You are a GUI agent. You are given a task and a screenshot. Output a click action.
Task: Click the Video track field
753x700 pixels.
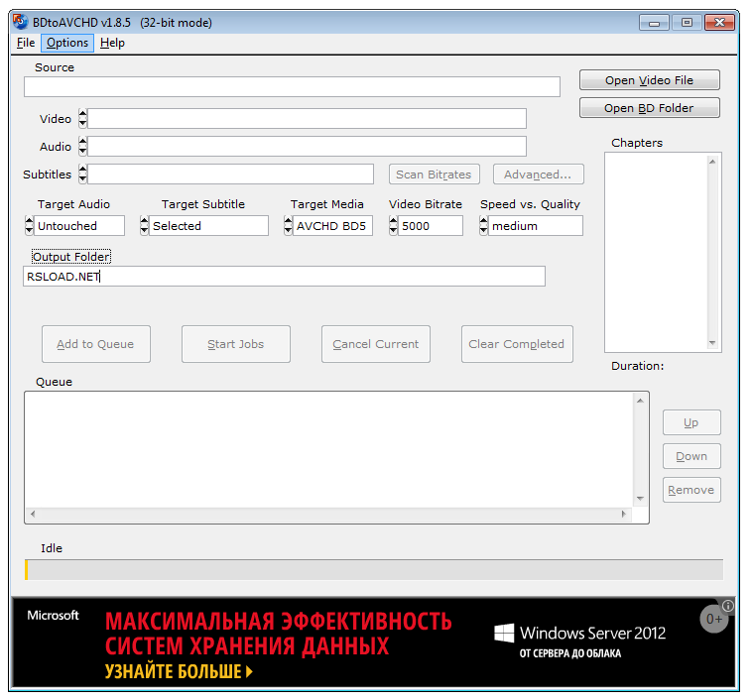(307, 119)
